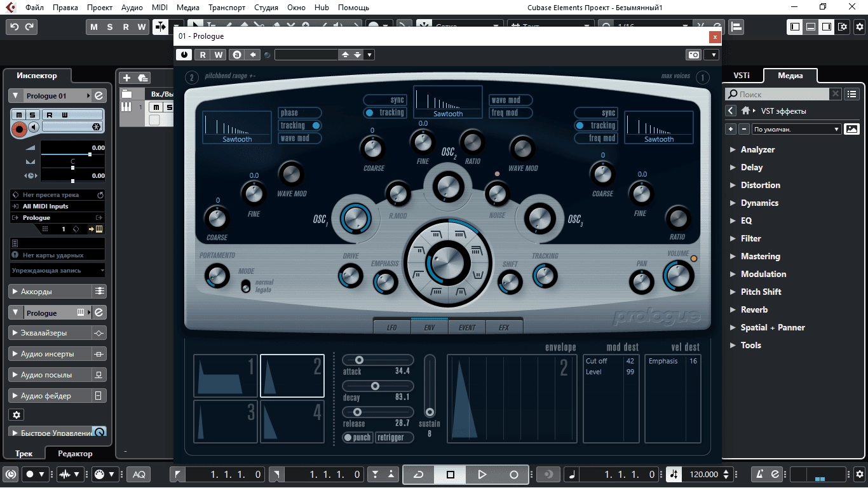Expand the Distortion effects category

[733, 186]
